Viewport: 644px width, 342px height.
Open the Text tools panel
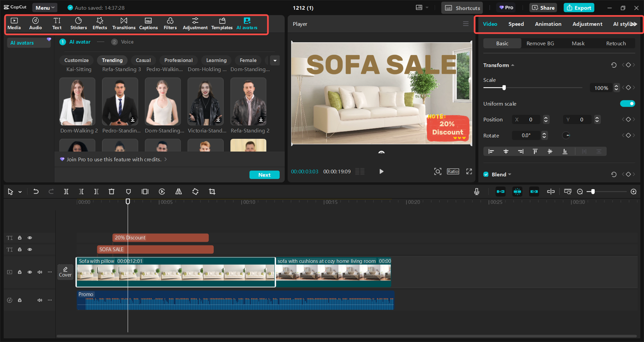[57, 24]
